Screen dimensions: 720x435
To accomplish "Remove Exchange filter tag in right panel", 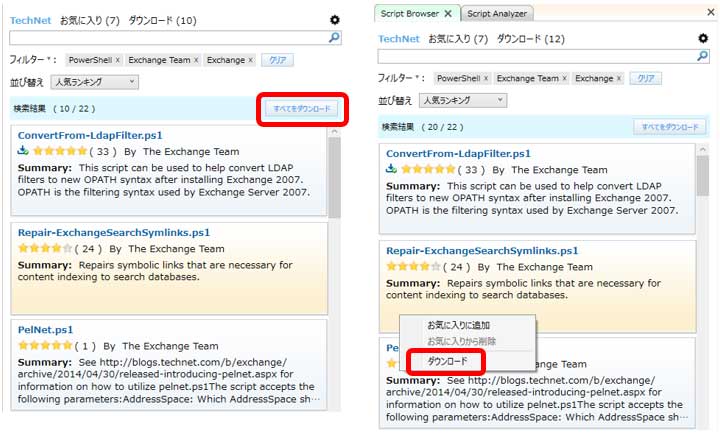I will 619,79.
